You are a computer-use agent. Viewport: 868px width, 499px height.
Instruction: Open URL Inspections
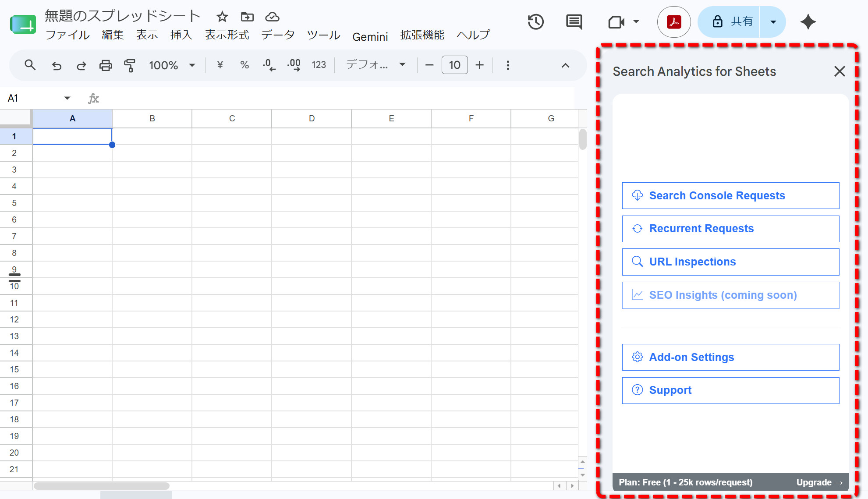[x=730, y=262]
